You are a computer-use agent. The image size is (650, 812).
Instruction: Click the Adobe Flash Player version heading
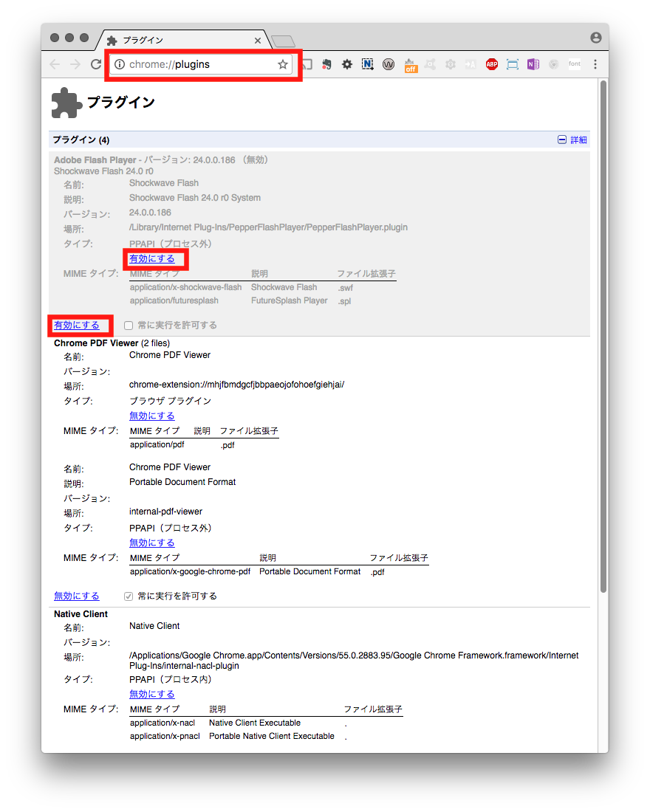[x=161, y=160]
